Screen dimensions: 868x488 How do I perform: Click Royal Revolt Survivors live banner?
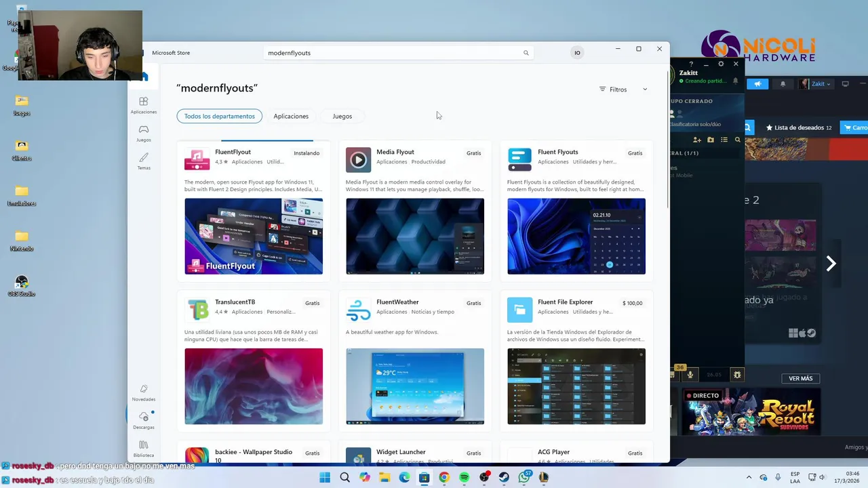(752, 413)
